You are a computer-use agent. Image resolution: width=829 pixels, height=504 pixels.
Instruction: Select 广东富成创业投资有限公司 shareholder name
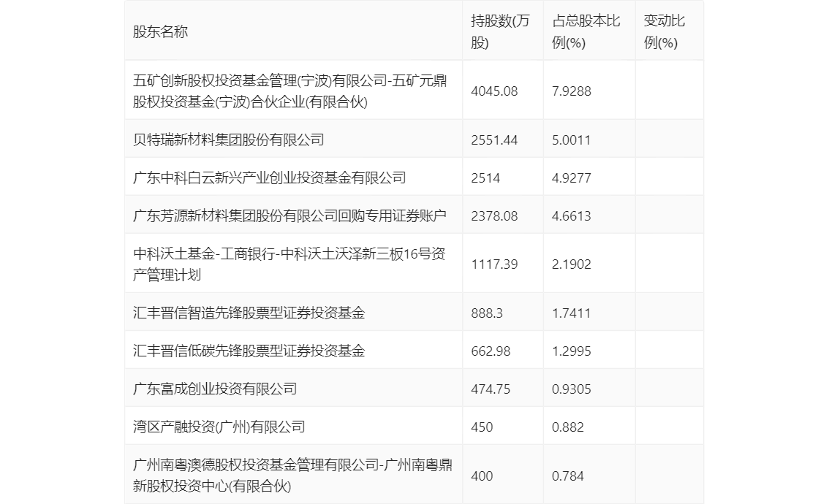215,389
